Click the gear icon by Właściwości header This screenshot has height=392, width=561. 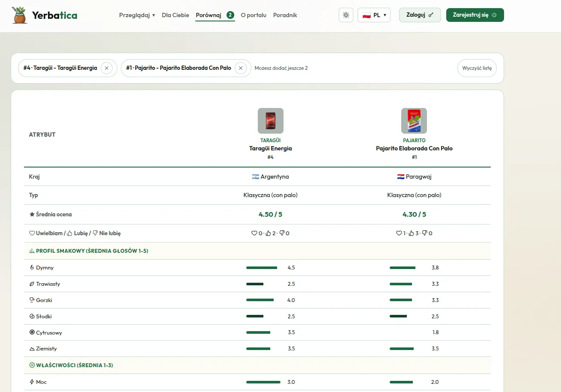point(32,365)
